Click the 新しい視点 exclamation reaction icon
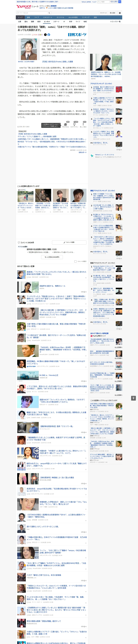 coord(83,124)
